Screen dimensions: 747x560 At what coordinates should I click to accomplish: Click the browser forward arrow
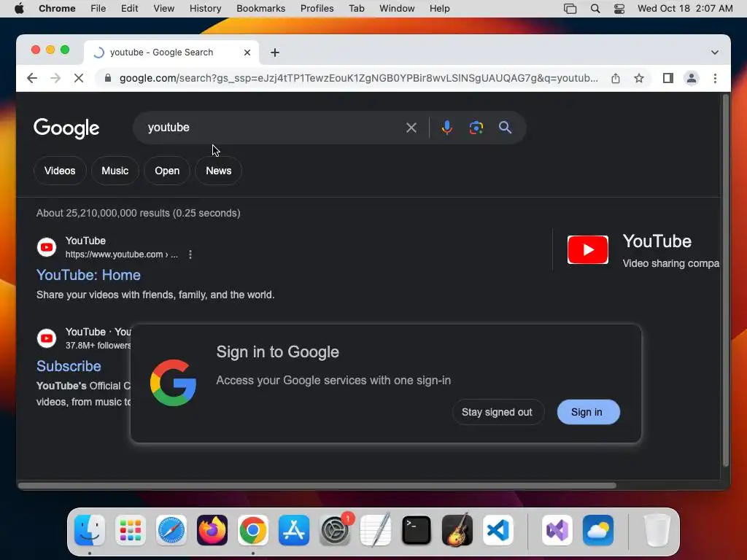point(55,78)
